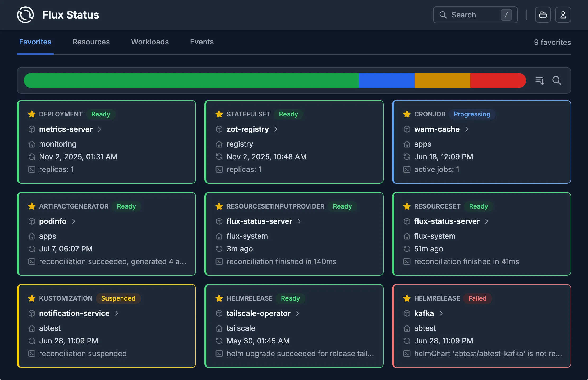Viewport: 588px width, 380px height.
Task: Expand chevron on RESOURCESET flux-status-server
Action: point(487,221)
